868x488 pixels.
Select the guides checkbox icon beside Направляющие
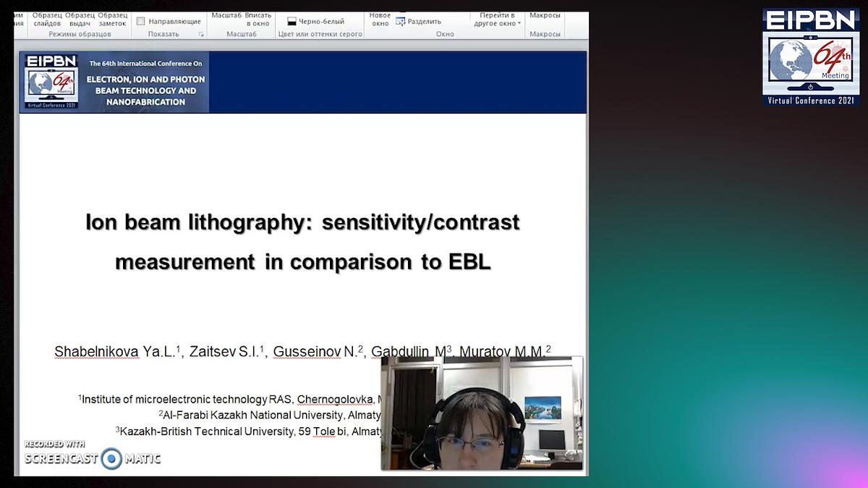pyautogui.click(x=141, y=22)
